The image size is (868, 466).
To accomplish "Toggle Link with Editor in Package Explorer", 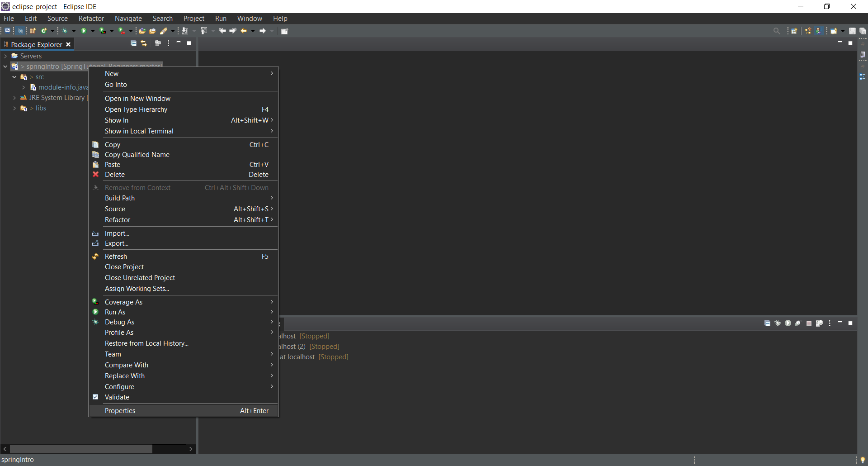I will (144, 43).
